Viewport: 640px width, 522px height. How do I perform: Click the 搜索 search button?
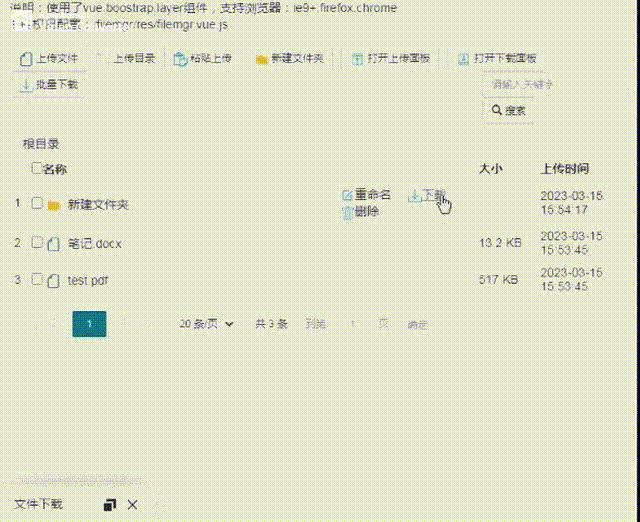509,111
